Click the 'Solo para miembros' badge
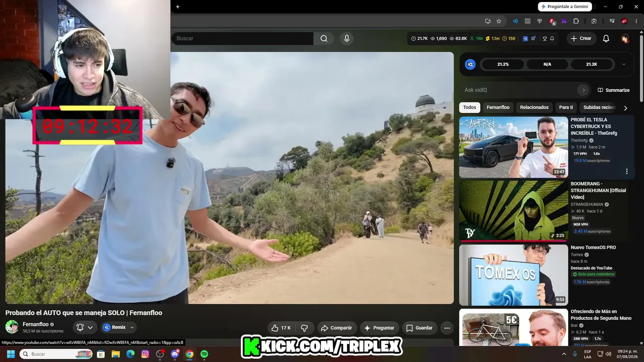This screenshot has width=644, height=362. click(x=593, y=275)
